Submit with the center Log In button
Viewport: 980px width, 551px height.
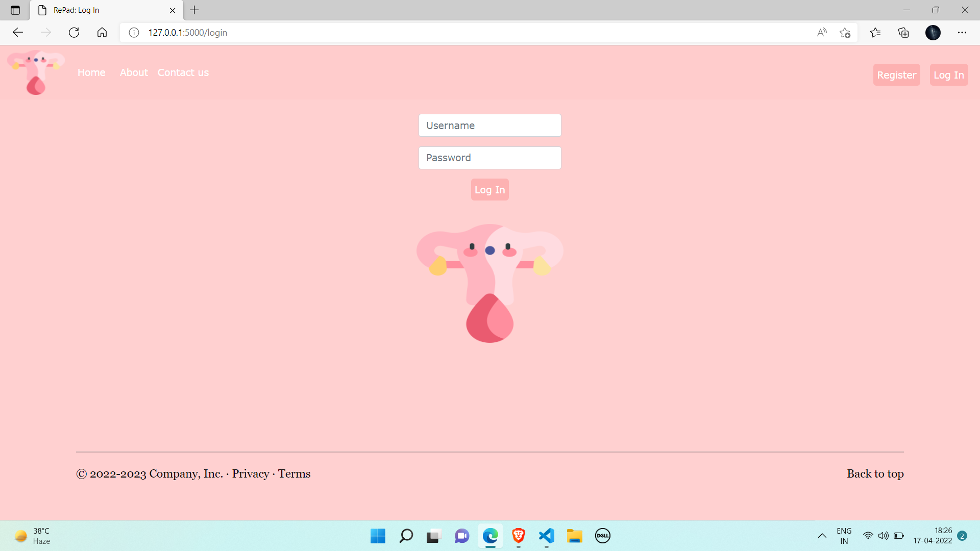pyautogui.click(x=489, y=190)
